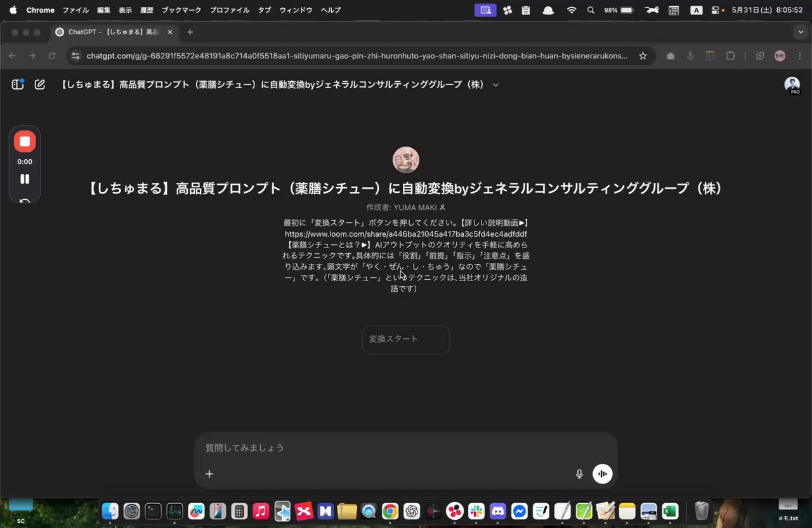Bookmark this page with the star icon
812x528 pixels.
point(643,56)
